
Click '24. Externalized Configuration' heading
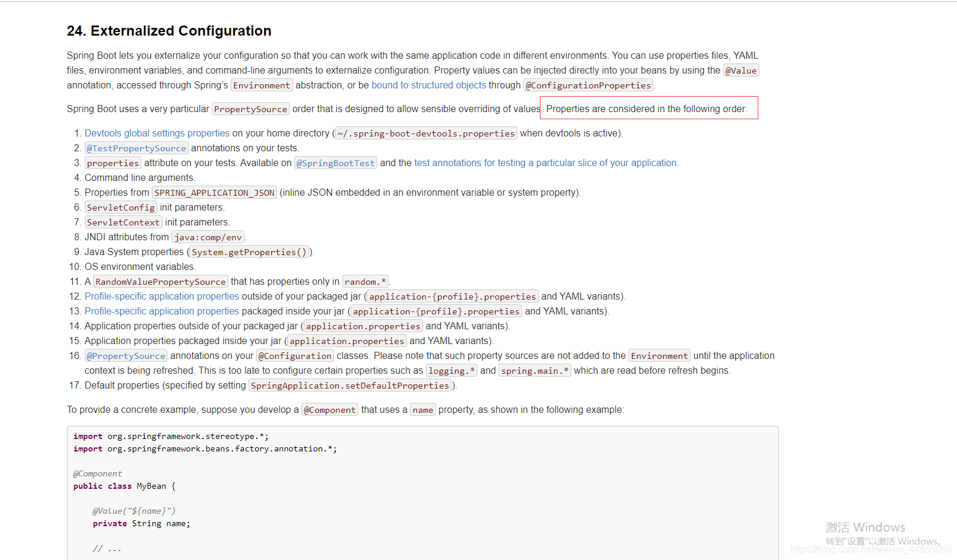coord(169,31)
